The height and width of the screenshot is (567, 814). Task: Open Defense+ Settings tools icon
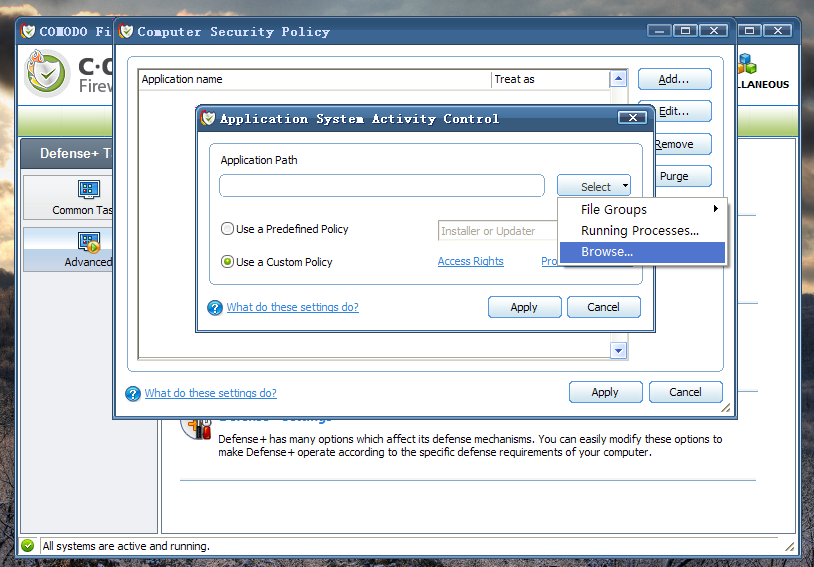196,428
